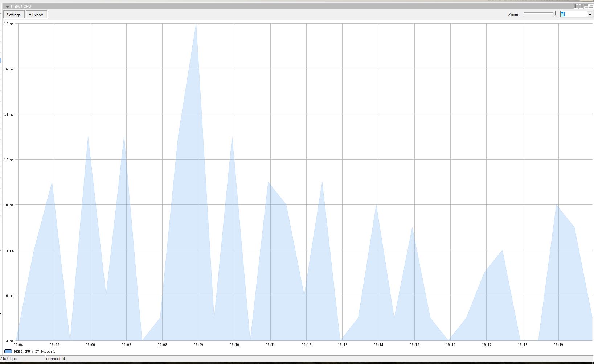The width and height of the screenshot is (594, 364).
Task: Select the dual vertical panes layout icon
Action: [581, 6]
